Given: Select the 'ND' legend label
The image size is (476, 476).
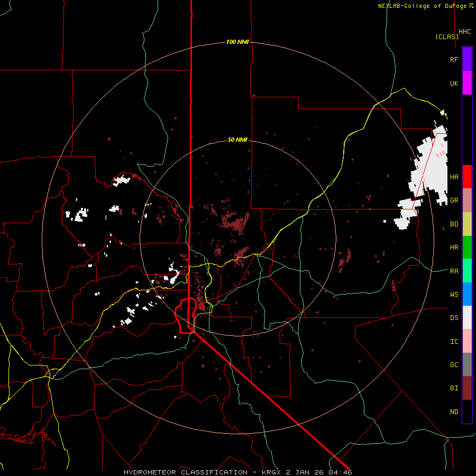Looking at the screenshot, I should [454, 412].
